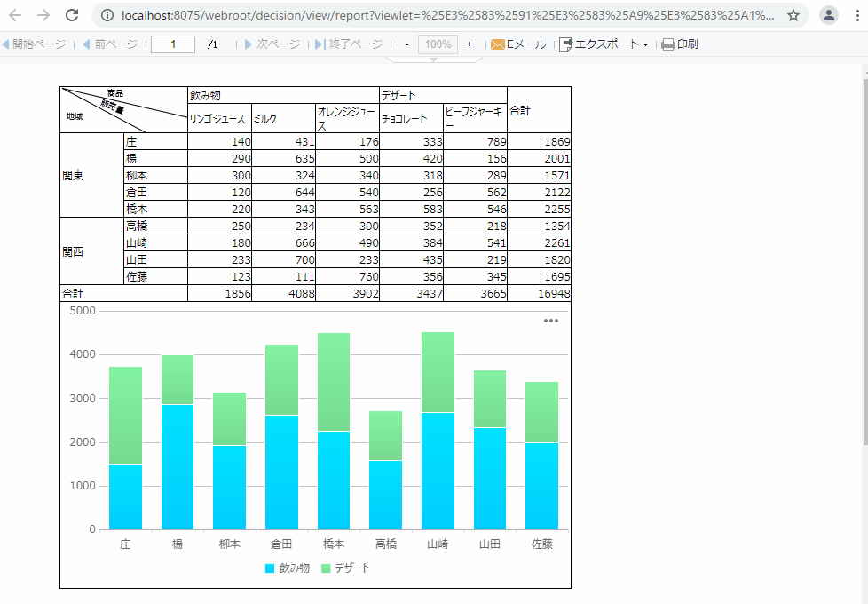The image size is (868, 604).
Task: Toggle デザート series in chart legend
Action: [x=344, y=568]
